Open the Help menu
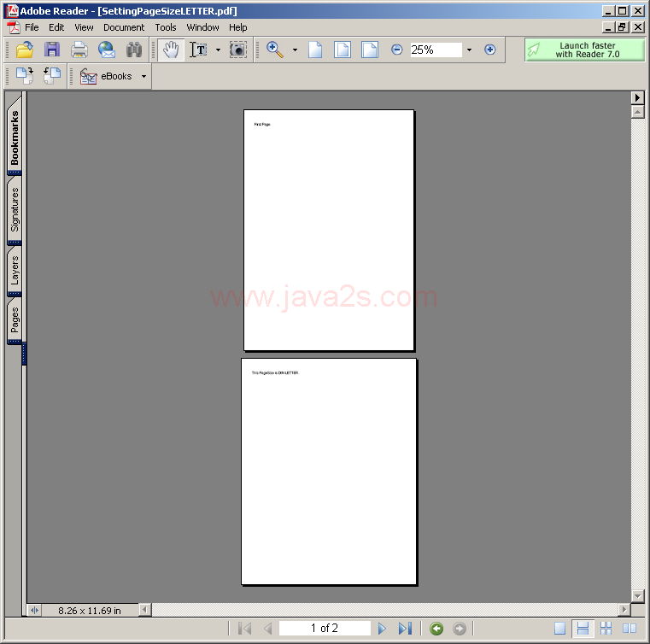 point(238,27)
